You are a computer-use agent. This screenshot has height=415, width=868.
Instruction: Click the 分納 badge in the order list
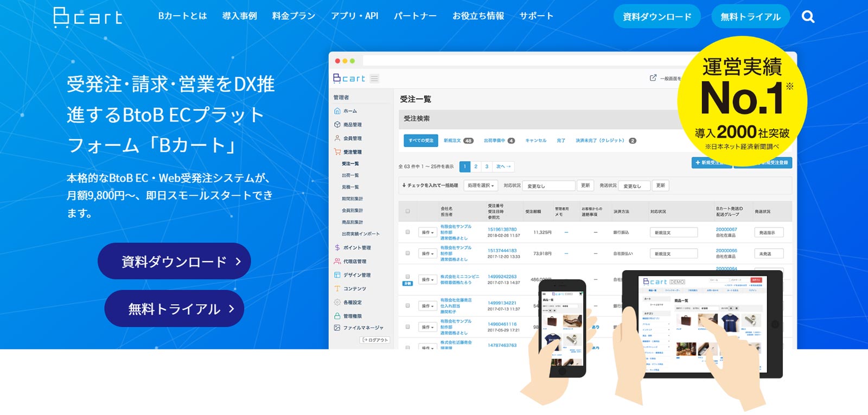(x=407, y=284)
